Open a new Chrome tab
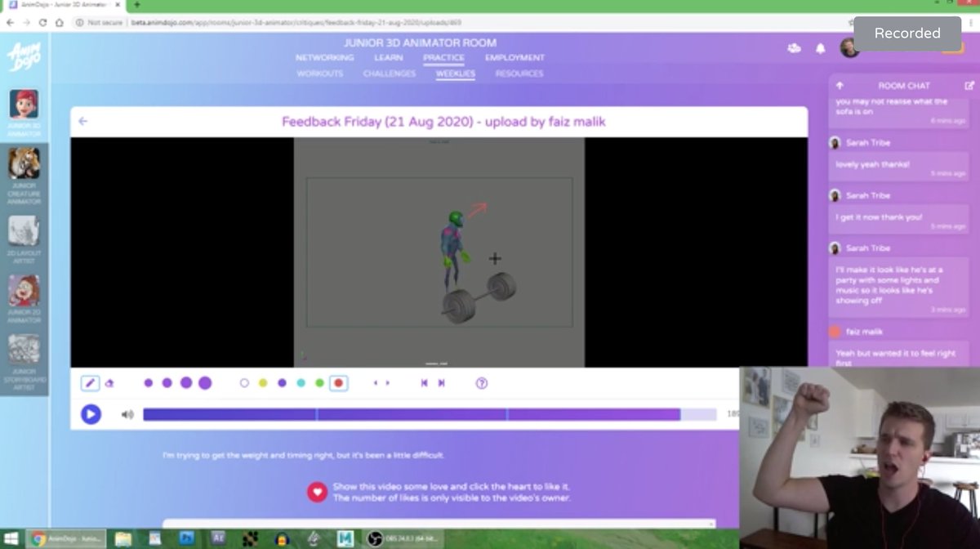The height and width of the screenshot is (549, 980). pyautogui.click(x=136, y=5)
